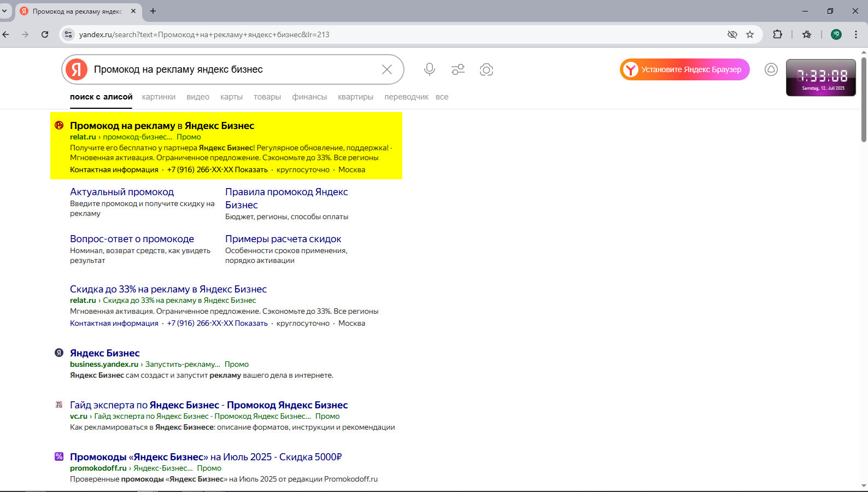Click promokodoff.ru green URL
Screen dimensions: 868x492
98,468
